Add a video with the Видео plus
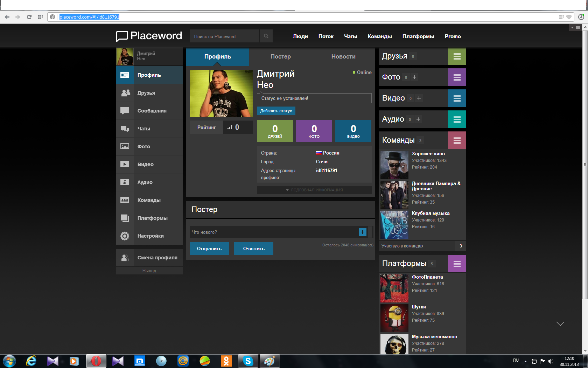 click(x=419, y=98)
